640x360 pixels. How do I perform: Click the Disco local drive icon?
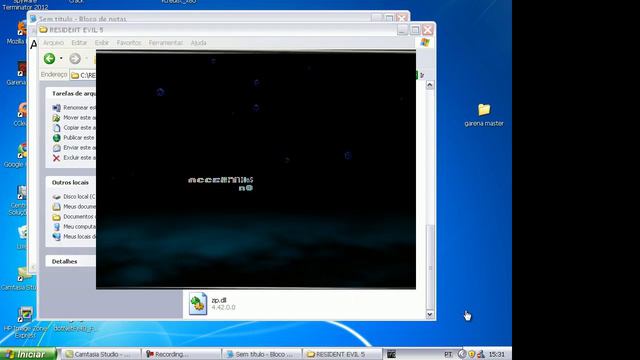(56, 197)
